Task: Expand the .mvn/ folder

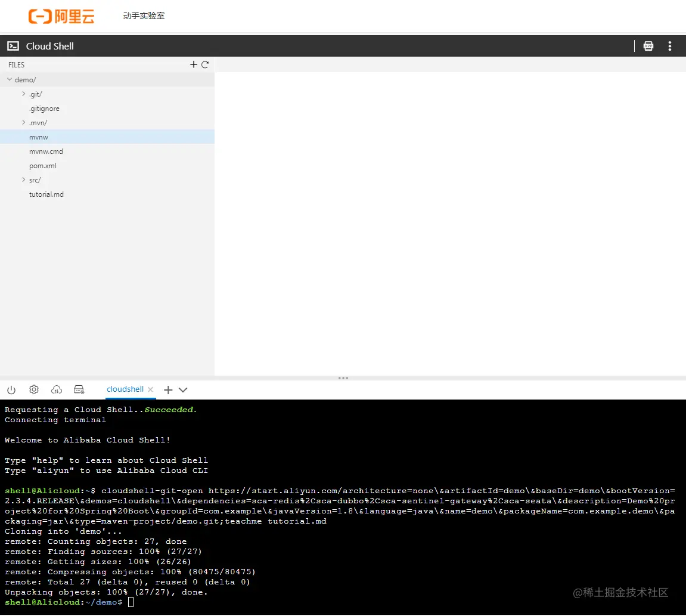Action: click(24, 123)
